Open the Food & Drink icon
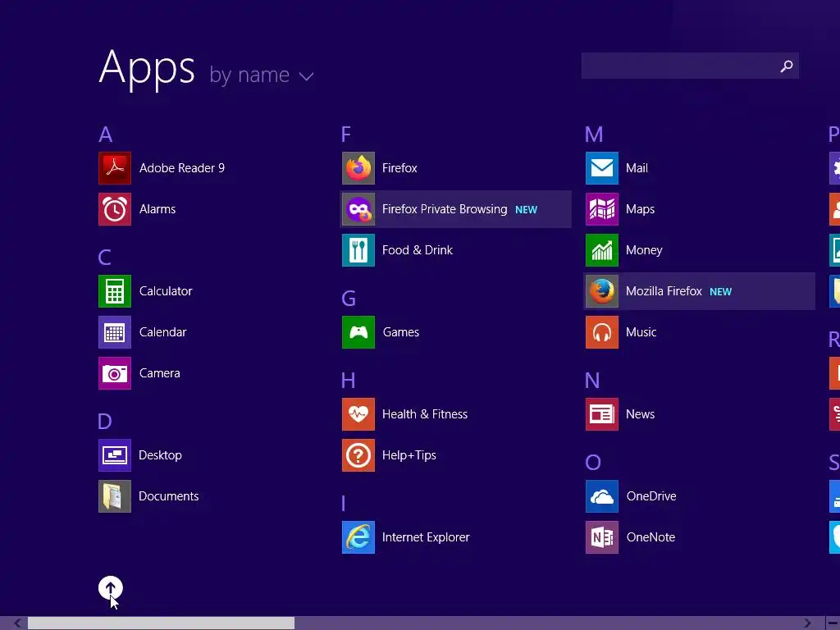Image resolution: width=840 pixels, height=630 pixels. coord(358,250)
